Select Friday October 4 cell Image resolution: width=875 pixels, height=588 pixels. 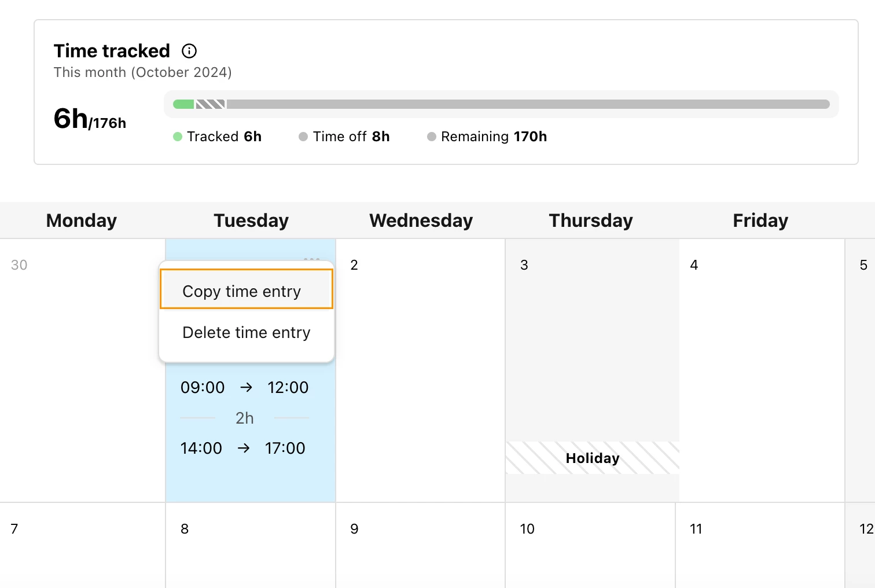tap(762, 370)
